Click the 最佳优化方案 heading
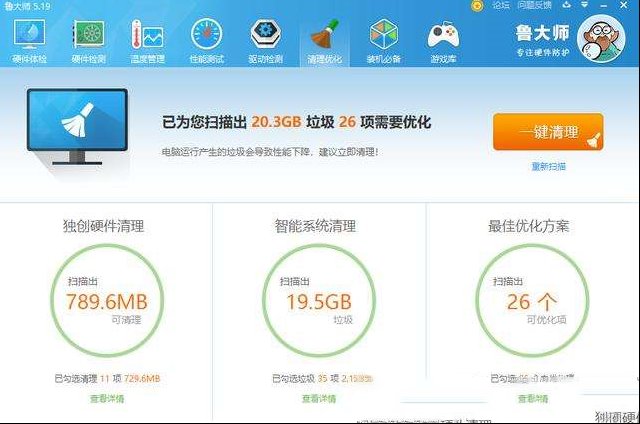This screenshot has width=640, height=424. coord(529,226)
